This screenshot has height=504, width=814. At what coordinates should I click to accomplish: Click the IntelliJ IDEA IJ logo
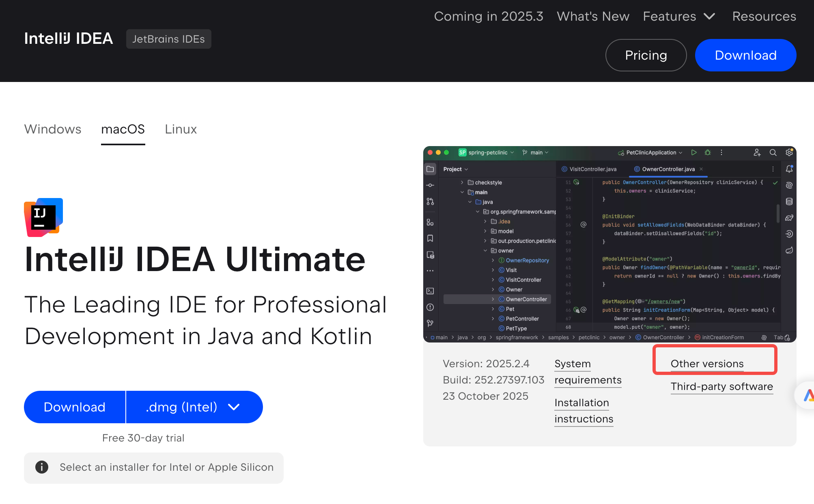[x=43, y=218]
